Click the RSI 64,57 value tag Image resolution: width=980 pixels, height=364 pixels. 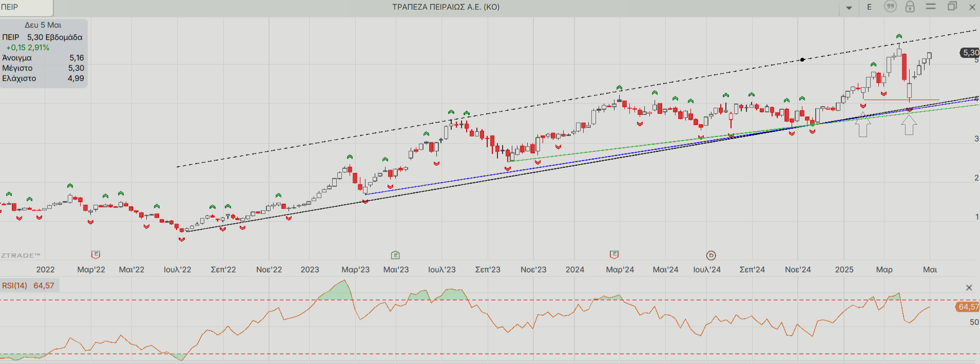point(968,306)
